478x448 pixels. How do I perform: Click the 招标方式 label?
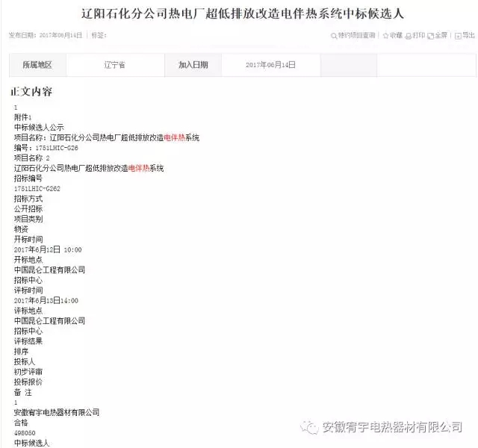coord(28,199)
